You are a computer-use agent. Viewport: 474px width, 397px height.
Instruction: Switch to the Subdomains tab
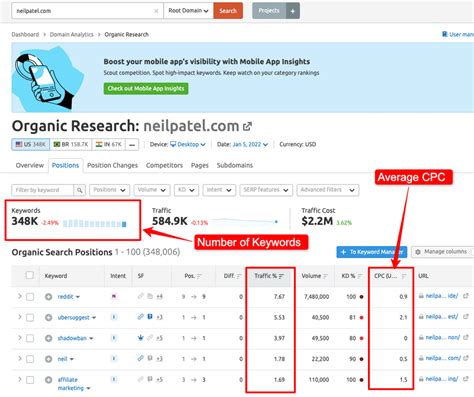tap(235, 165)
